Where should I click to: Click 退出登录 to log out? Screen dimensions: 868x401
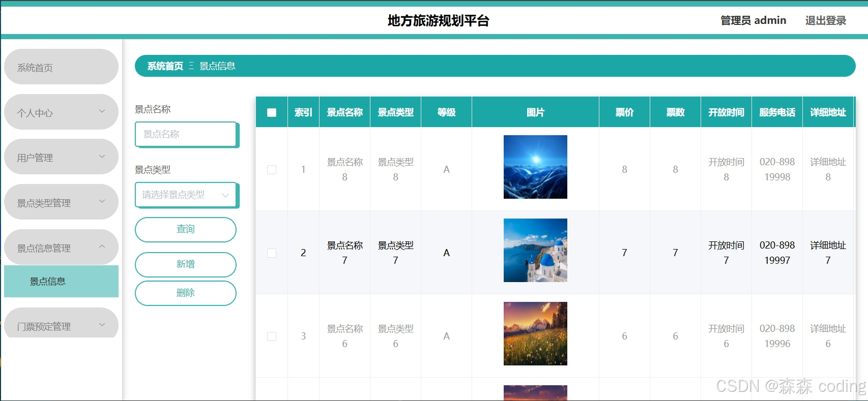pyautogui.click(x=825, y=20)
